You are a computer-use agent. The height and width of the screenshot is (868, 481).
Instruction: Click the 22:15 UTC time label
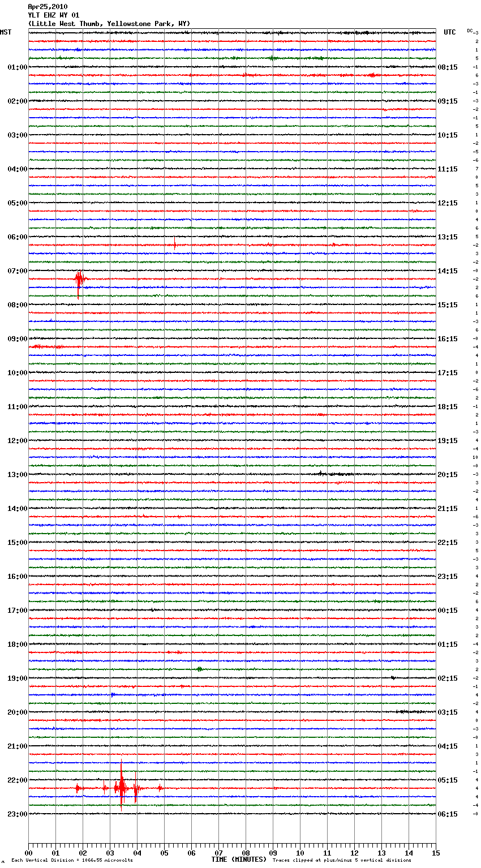(448, 543)
